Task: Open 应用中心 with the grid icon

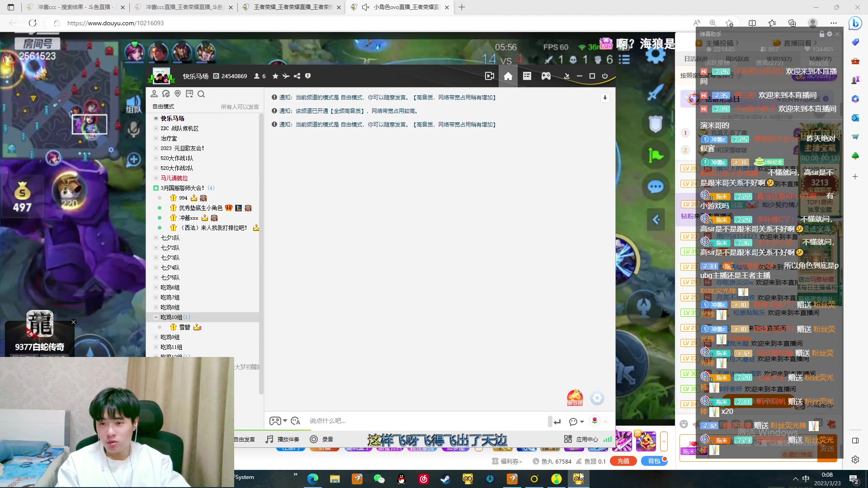Action: tap(568, 439)
